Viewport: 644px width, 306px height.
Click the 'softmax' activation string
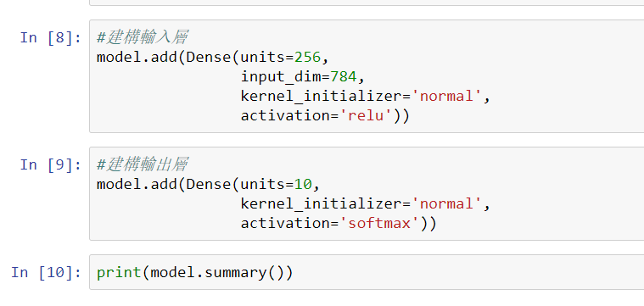point(379,223)
